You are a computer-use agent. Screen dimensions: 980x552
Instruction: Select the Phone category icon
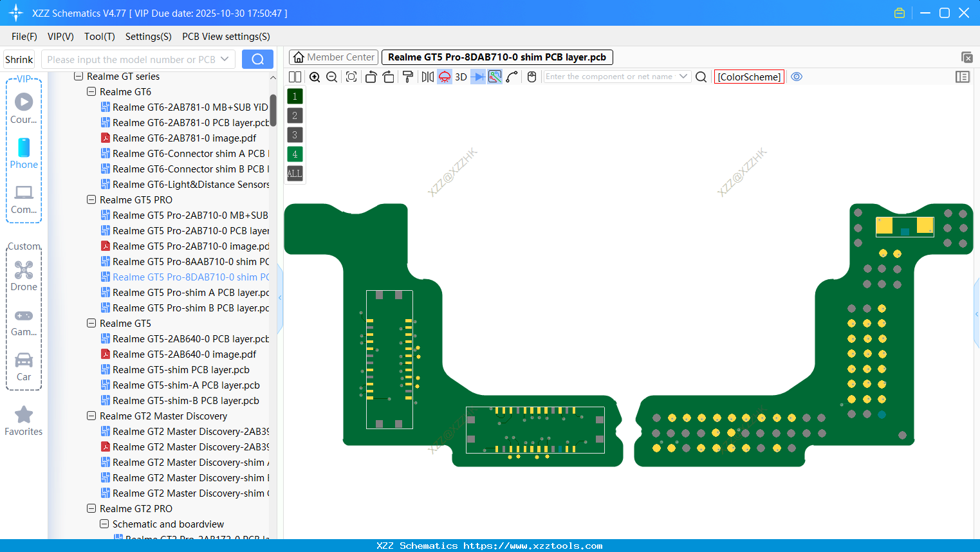tap(24, 147)
